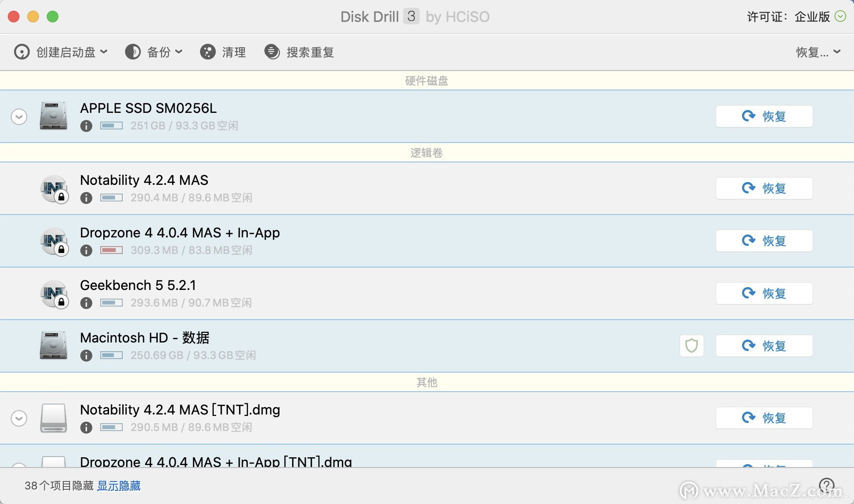
Task: Click 250.69 GB / 93.3 GB 空闲 size text
Action: tap(193, 355)
